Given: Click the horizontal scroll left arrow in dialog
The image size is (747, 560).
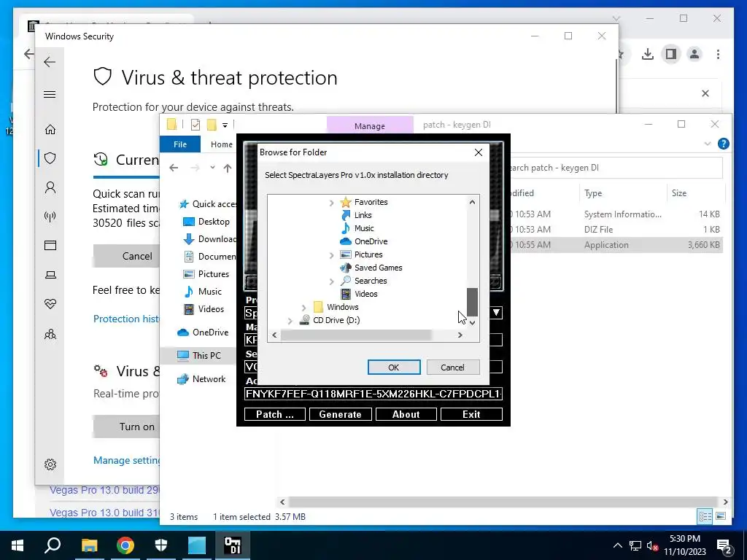Looking at the screenshot, I should click(274, 335).
